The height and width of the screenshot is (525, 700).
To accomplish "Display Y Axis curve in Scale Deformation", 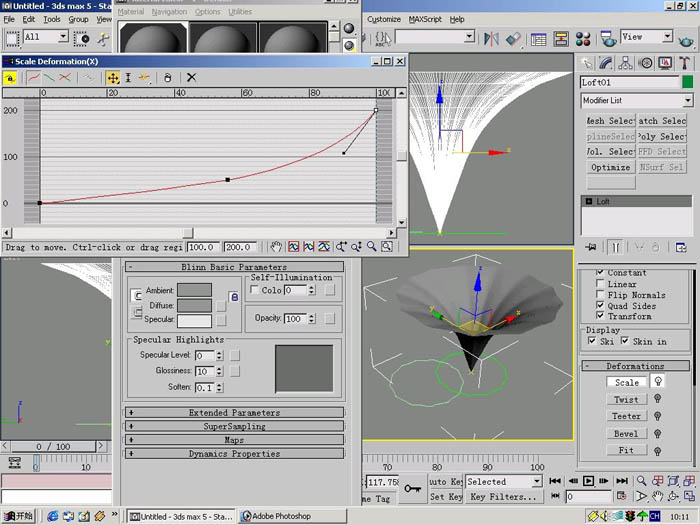I will pyautogui.click(x=49, y=78).
